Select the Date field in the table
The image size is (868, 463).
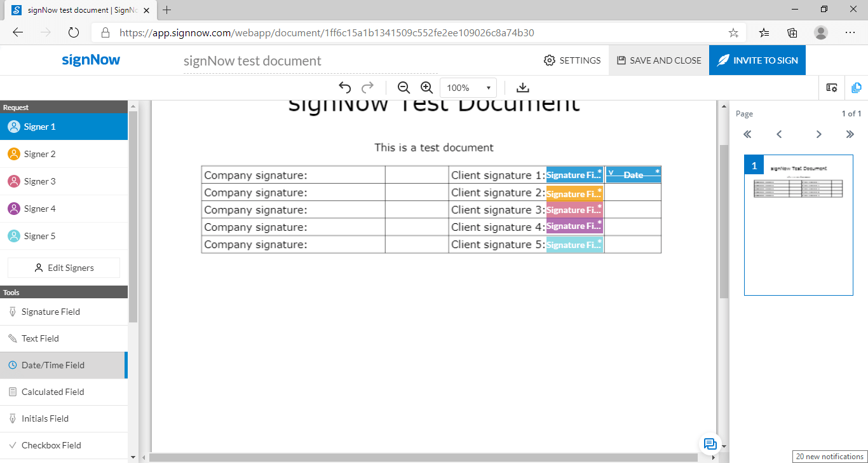coord(634,175)
